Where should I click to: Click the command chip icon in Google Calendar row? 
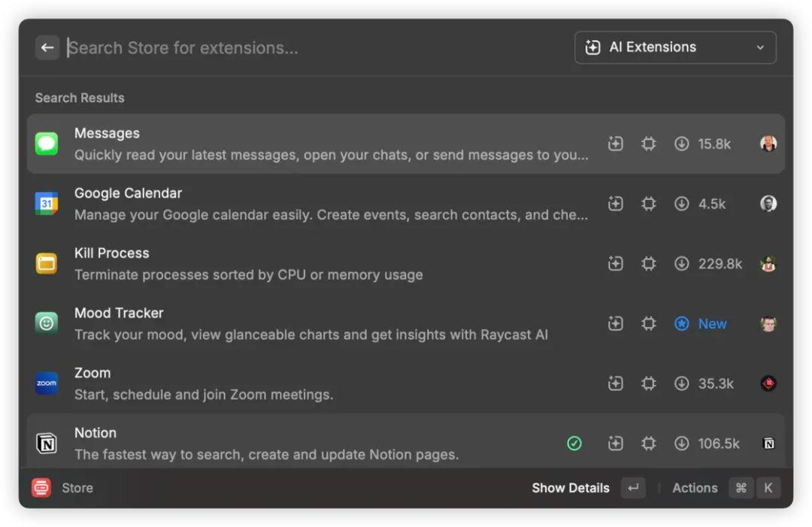click(648, 204)
